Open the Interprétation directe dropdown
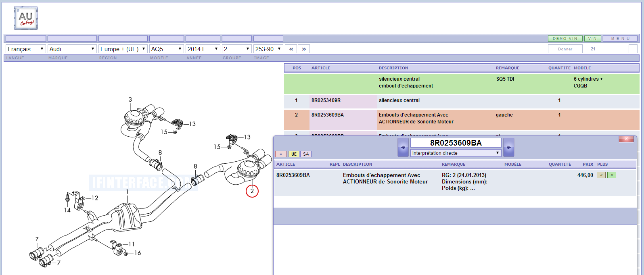This screenshot has width=644, height=275. (456, 153)
